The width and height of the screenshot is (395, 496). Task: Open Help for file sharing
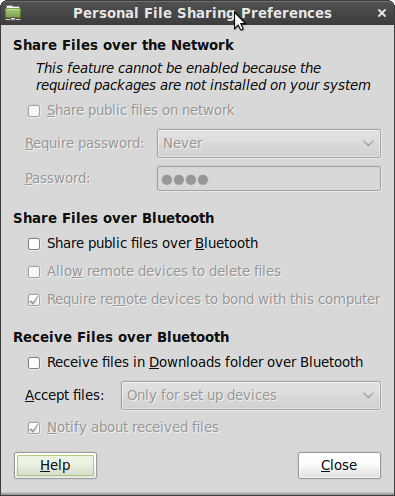pyautogui.click(x=55, y=465)
